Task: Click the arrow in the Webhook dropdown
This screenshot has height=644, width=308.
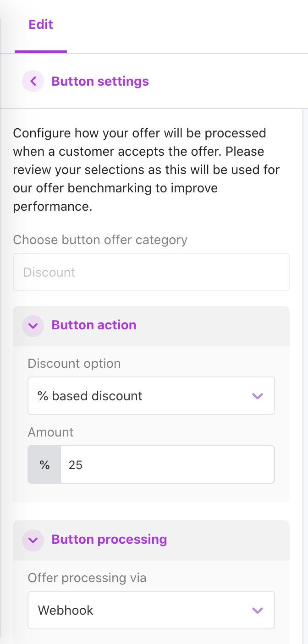Action: [x=258, y=610]
